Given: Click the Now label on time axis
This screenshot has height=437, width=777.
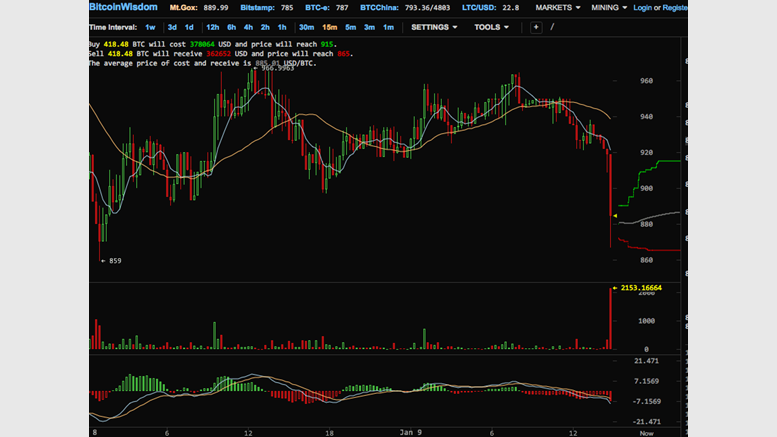Looking at the screenshot, I should (646, 434).
